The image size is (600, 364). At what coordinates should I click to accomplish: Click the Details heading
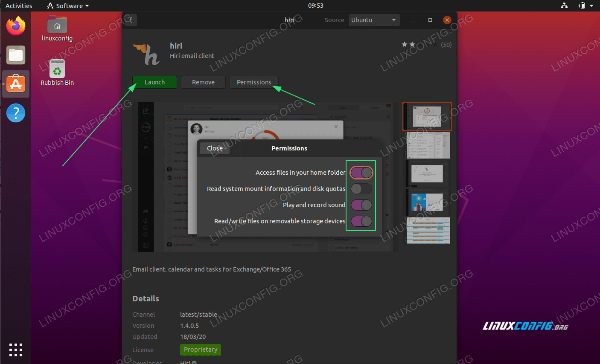pyautogui.click(x=146, y=299)
